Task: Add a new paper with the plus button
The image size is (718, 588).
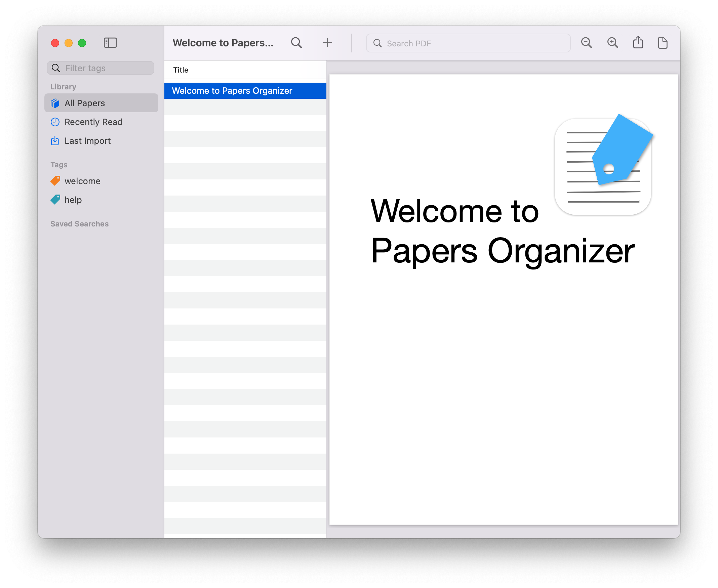Action: [327, 43]
